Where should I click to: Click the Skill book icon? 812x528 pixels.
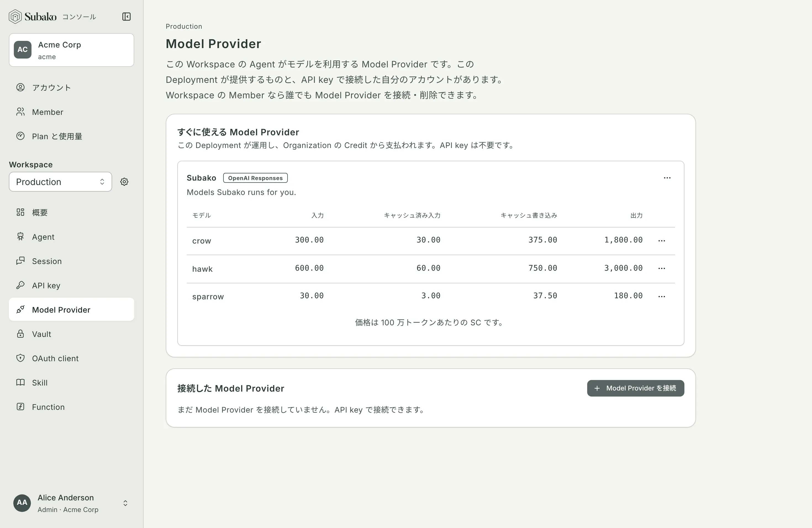coord(20,382)
